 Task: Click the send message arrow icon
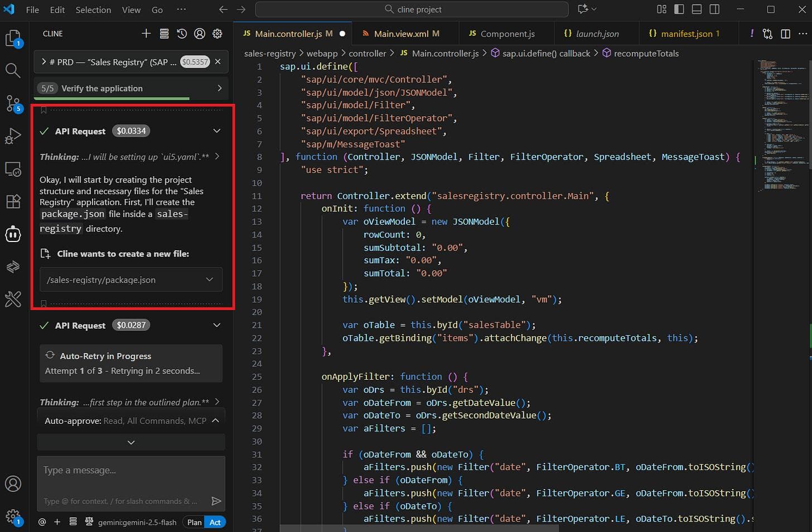(216, 501)
